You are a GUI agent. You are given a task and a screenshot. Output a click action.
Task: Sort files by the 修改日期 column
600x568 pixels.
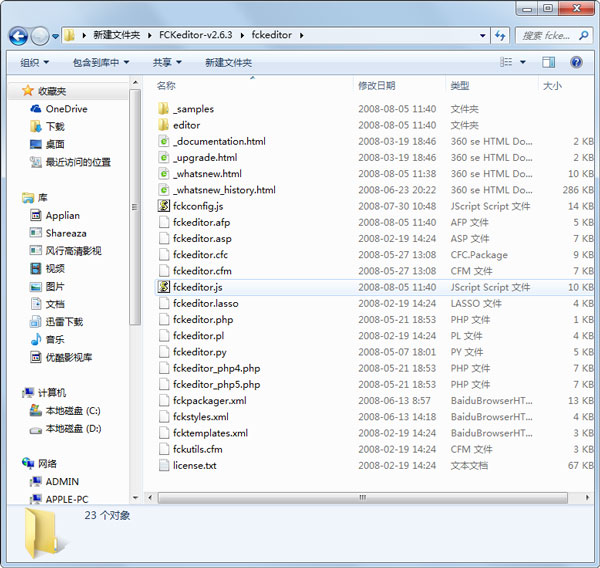(376, 86)
